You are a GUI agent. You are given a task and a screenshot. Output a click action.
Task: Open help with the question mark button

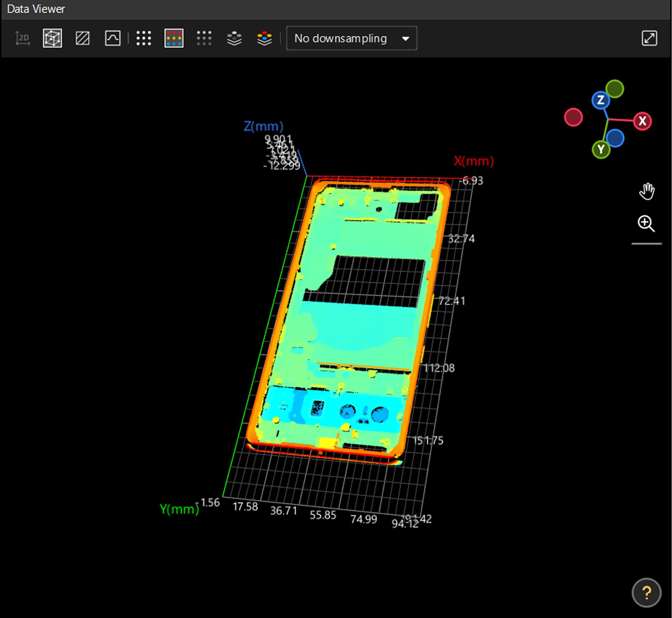pyautogui.click(x=646, y=592)
